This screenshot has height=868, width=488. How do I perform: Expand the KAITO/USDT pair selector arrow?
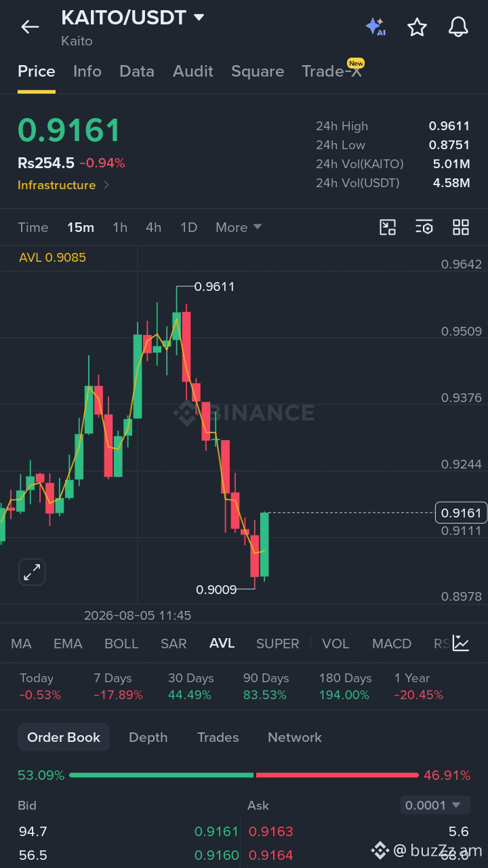coord(199,17)
